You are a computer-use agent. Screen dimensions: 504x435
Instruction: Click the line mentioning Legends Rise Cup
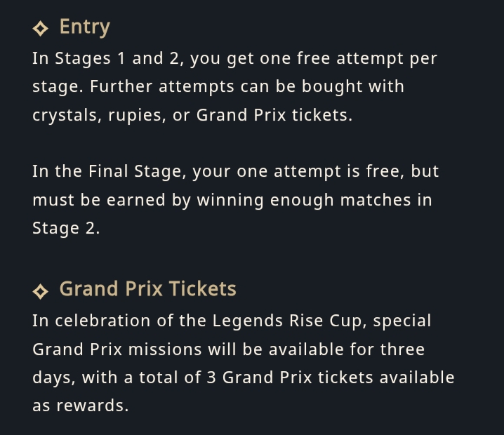[x=232, y=321]
